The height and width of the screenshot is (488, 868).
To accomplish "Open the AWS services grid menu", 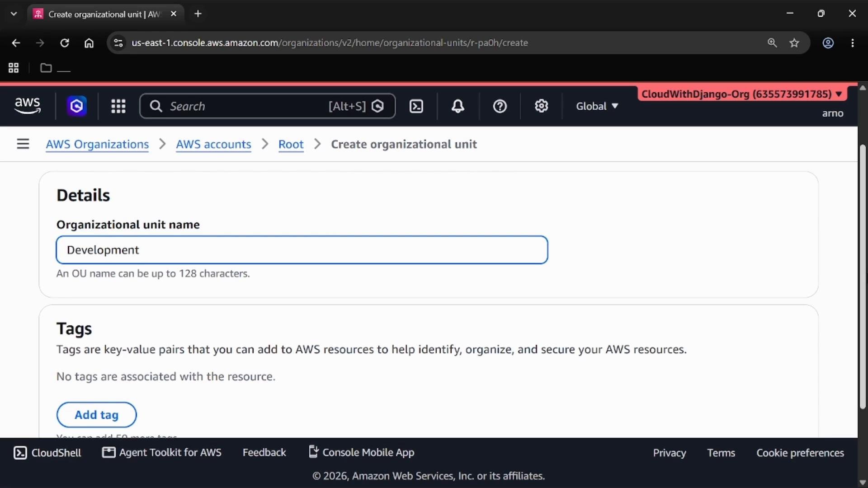I will pyautogui.click(x=118, y=106).
